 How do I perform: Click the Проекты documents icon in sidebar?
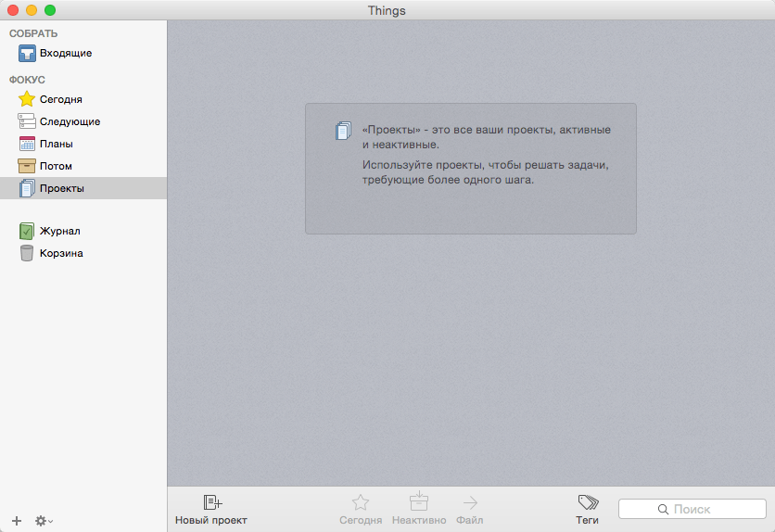click(x=27, y=188)
